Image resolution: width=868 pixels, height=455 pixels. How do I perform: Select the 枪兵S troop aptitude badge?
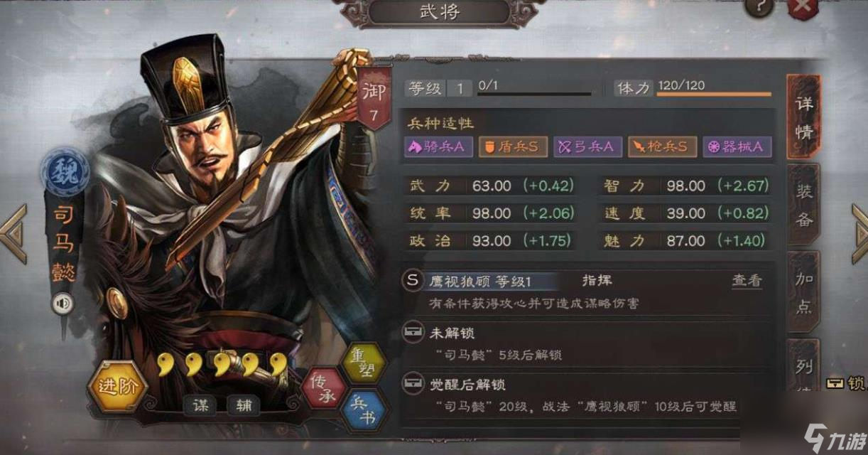coord(661,146)
